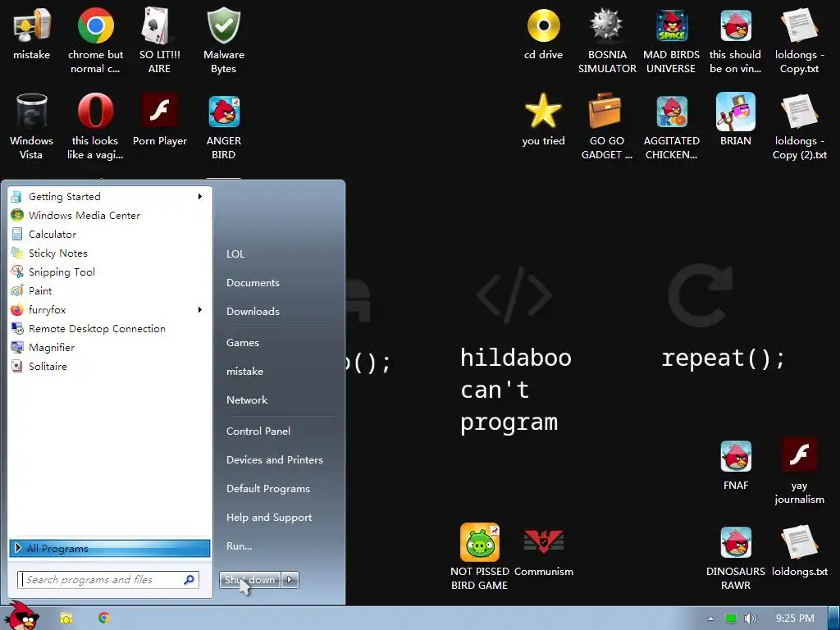Screen dimensions: 840x630
Task: Select the Opera icon labeled 'this looks like a vagi...'
Action: click(x=95, y=112)
